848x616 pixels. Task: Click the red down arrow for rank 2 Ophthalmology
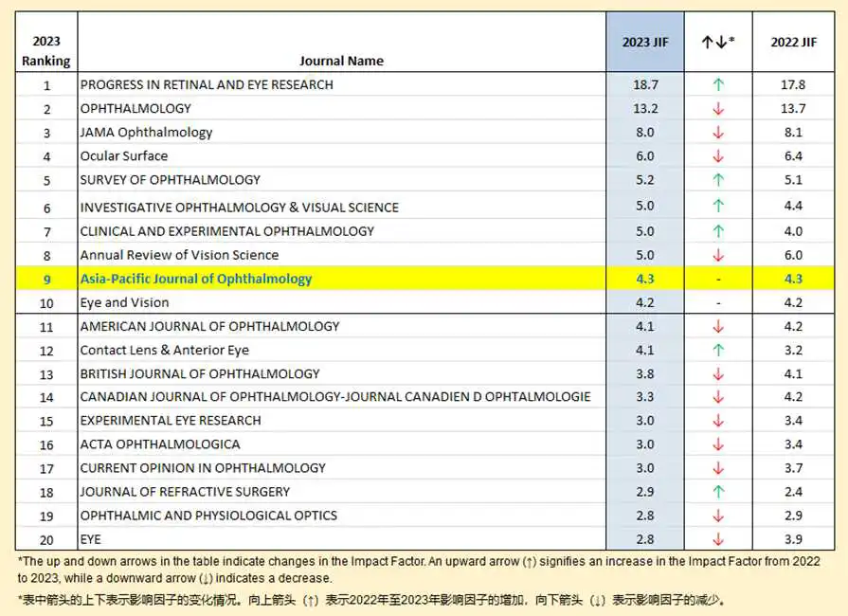point(718,109)
